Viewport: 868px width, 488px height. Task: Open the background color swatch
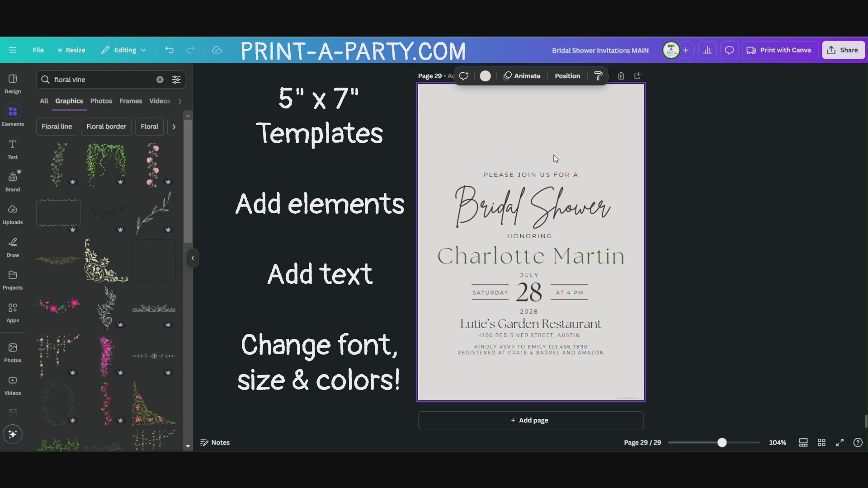click(485, 76)
